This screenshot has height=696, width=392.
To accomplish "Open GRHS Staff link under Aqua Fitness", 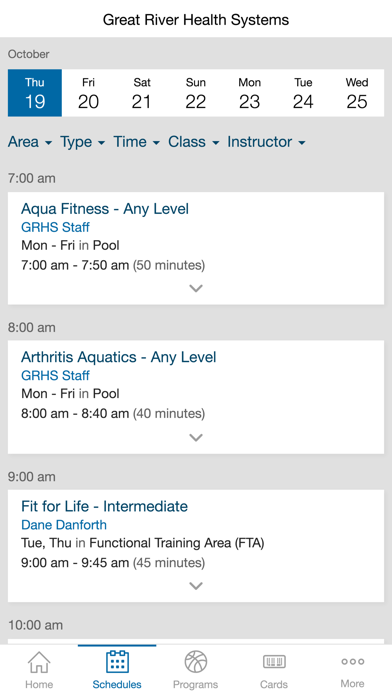I will 55,227.
